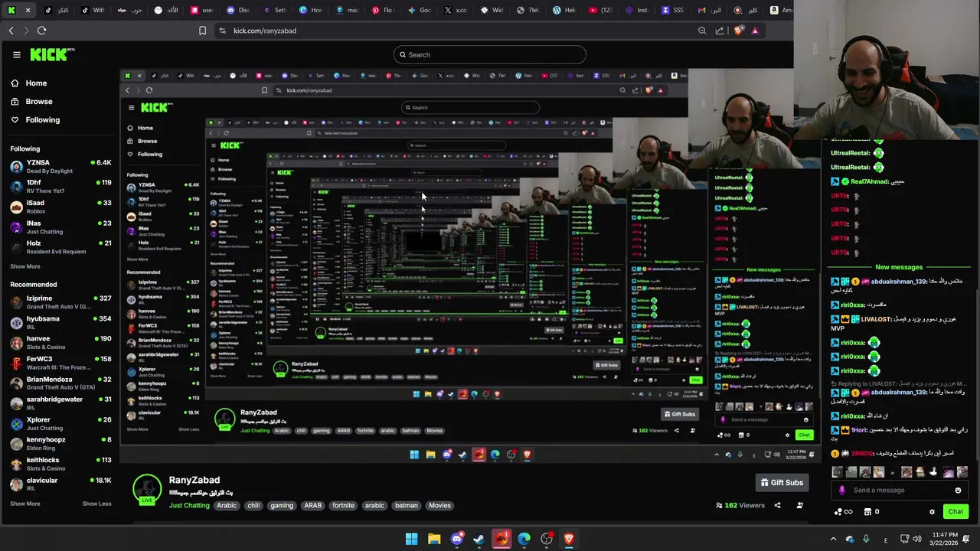Click the green Chat send button
Viewport: 980px width, 551px height.
point(955,512)
